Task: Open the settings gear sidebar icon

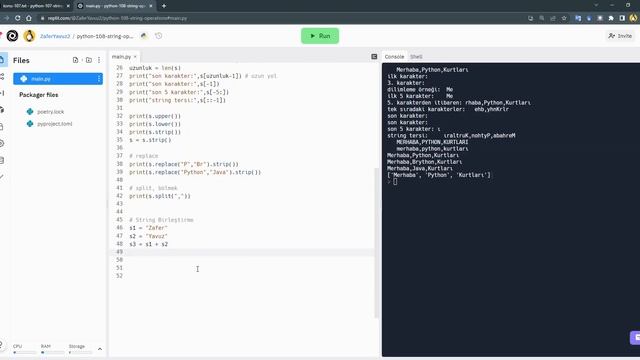Action: [2, 143]
